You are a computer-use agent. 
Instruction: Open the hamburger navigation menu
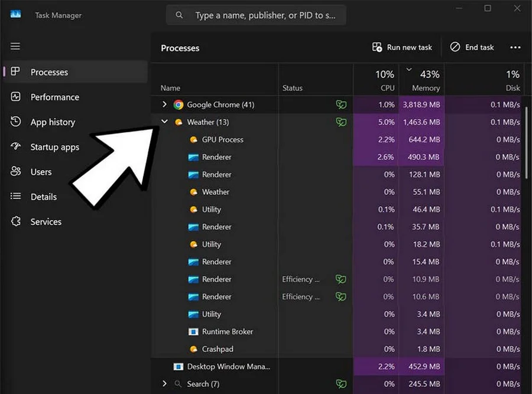(x=15, y=46)
